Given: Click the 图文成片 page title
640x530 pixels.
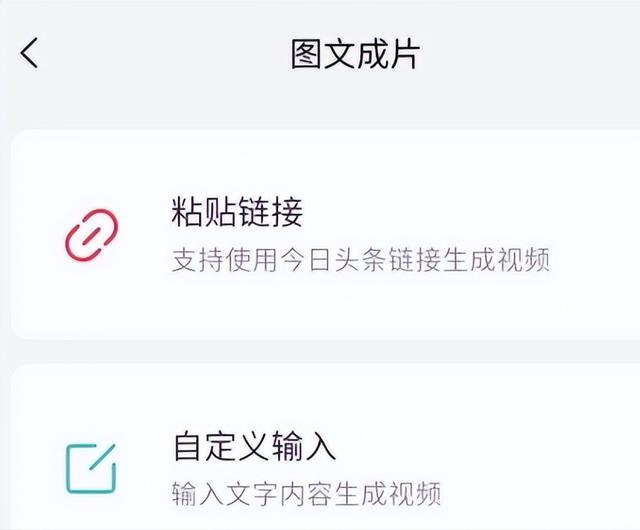Looking at the screenshot, I should 355,53.
